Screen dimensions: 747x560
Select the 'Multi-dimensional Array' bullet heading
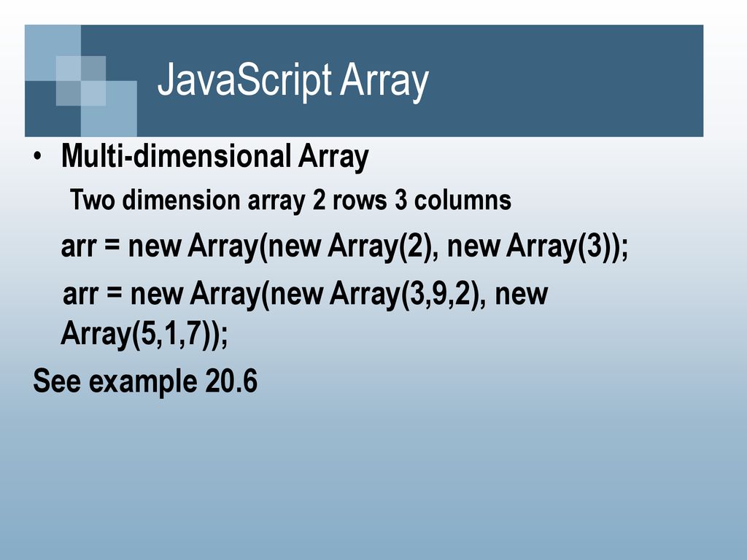(x=215, y=157)
